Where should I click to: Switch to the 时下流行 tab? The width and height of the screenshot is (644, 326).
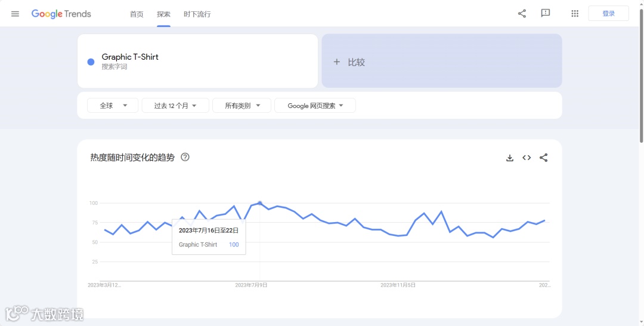click(197, 14)
